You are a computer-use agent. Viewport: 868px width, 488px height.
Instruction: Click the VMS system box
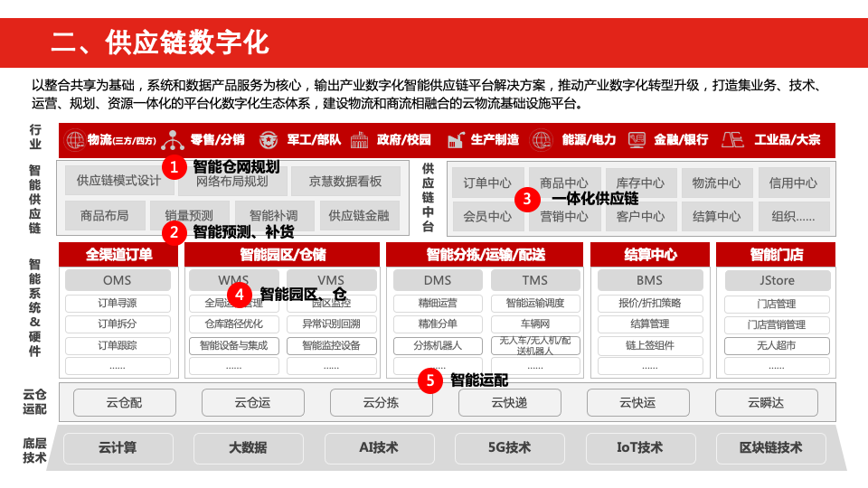pyautogui.click(x=331, y=280)
